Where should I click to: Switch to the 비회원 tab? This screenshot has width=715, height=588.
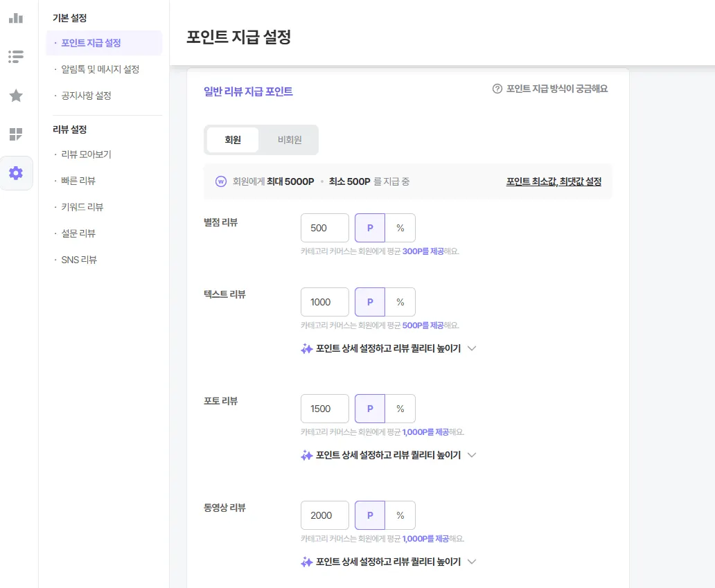[290, 140]
